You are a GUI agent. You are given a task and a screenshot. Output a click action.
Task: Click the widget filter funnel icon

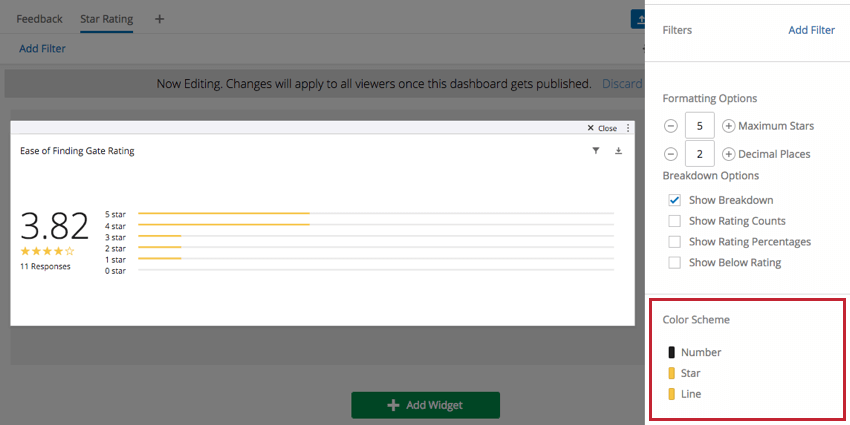coord(596,151)
